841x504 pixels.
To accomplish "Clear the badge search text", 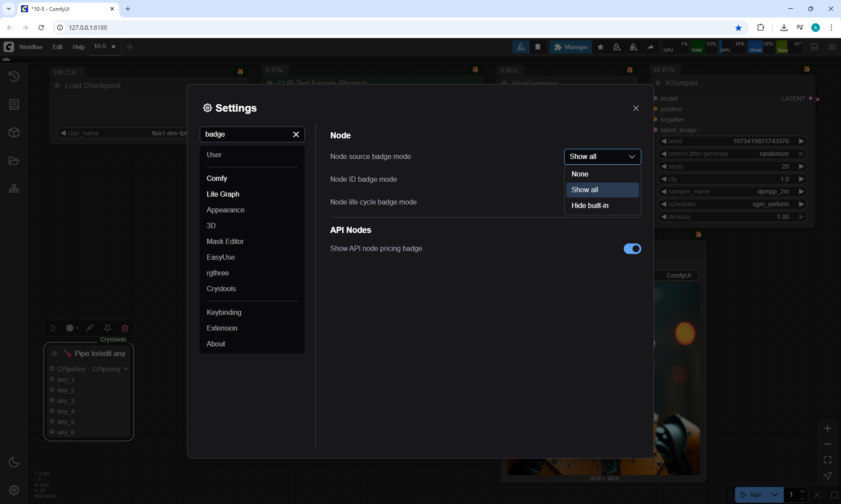I will (296, 134).
